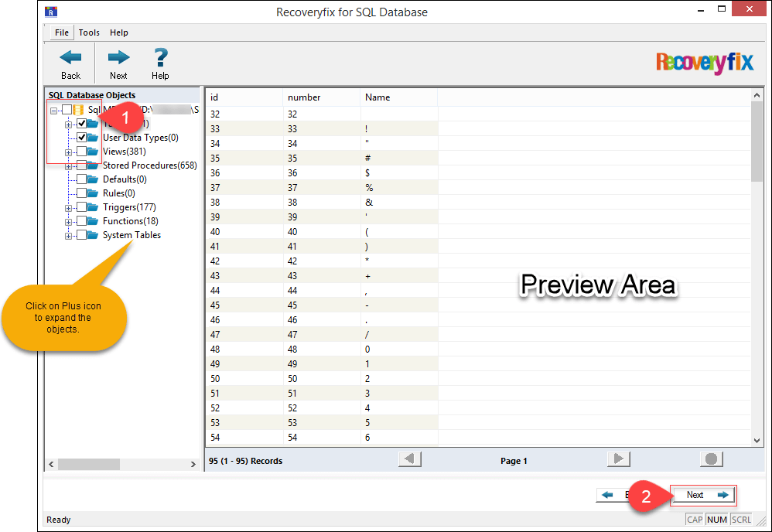Click the Defaults folder icon
The height and width of the screenshot is (532, 772).
click(x=93, y=179)
